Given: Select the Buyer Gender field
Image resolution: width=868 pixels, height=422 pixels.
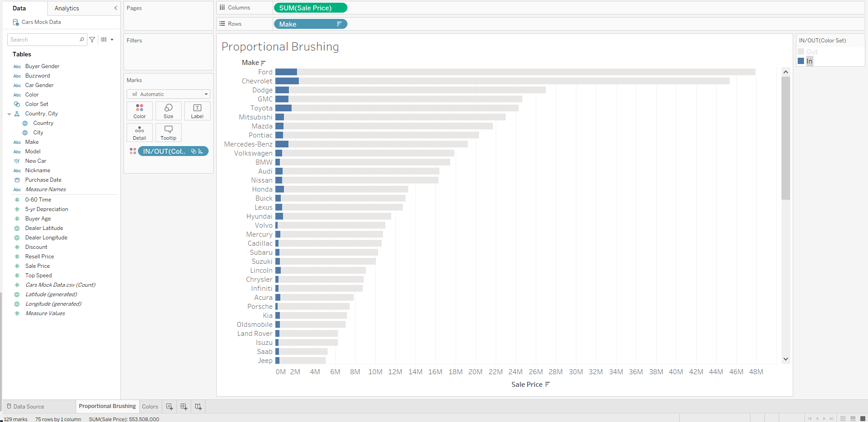Looking at the screenshot, I should coord(42,66).
